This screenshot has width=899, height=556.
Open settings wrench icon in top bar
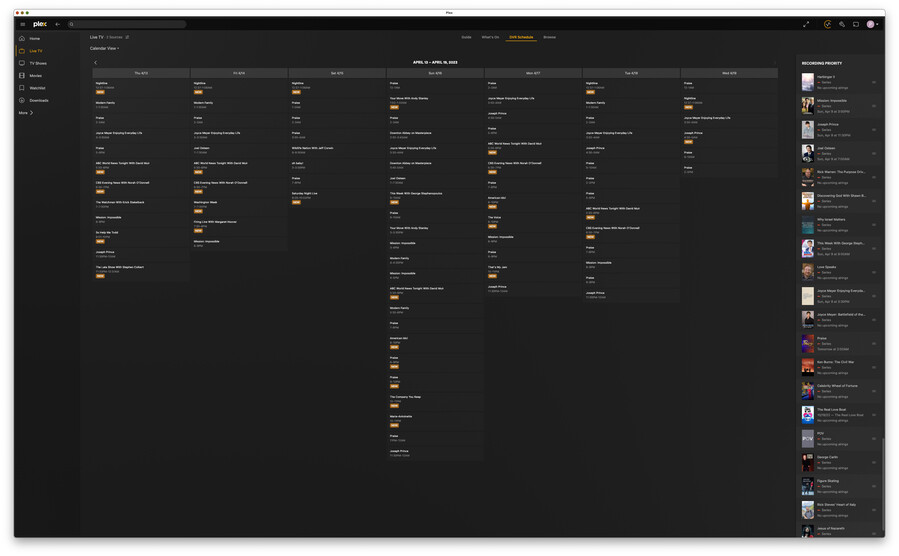click(842, 24)
